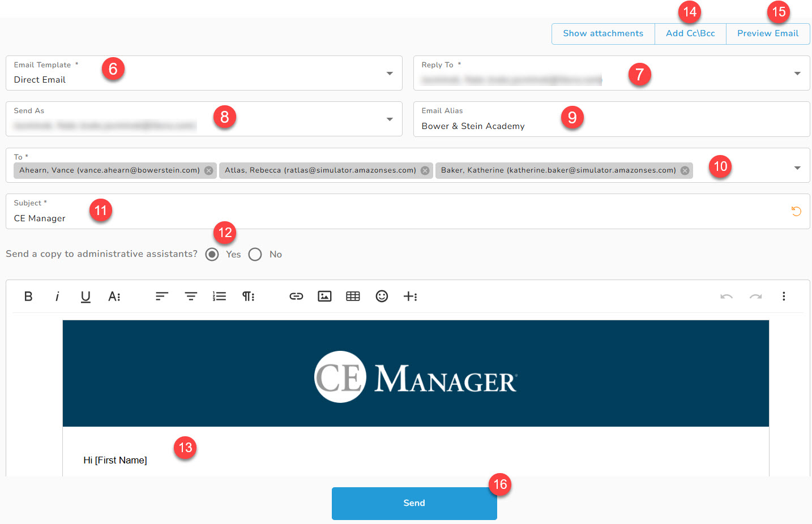
Task: Expand the Email Template dropdown
Action: [x=390, y=74]
